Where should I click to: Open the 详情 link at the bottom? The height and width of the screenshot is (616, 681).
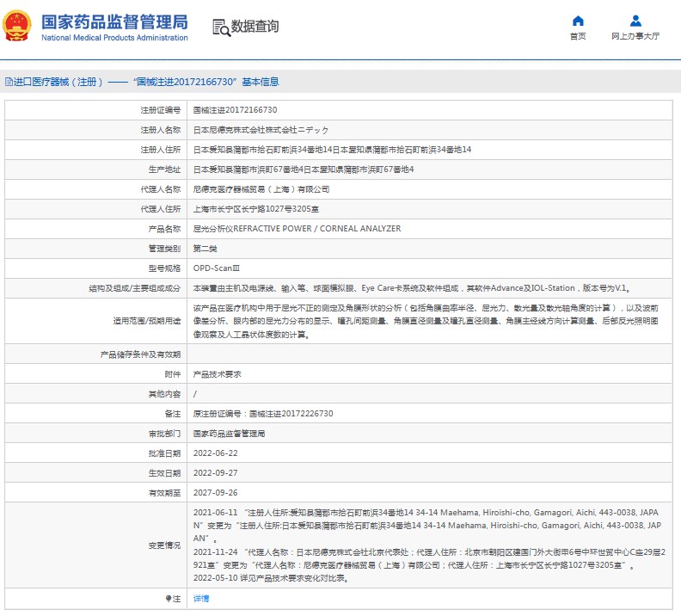201,599
